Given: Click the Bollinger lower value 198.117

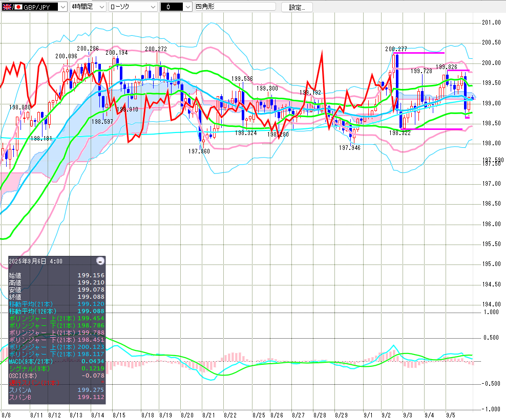Looking at the screenshot, I should (91, 354).
